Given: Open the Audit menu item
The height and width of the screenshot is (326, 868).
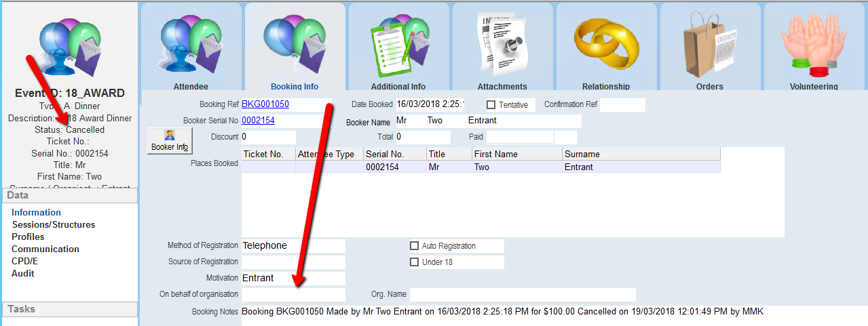Looking at the screenshot, I should click(23, 274).
